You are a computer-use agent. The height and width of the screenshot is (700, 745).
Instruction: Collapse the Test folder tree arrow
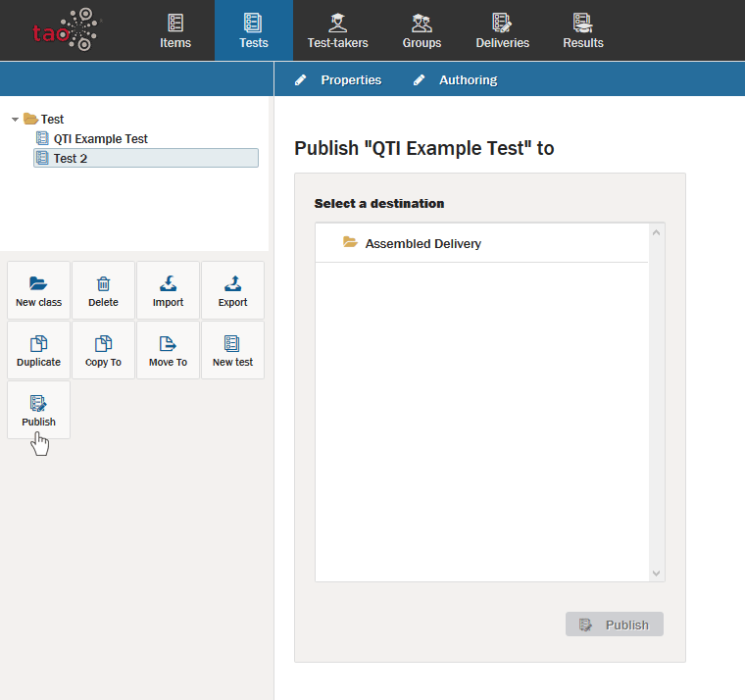(15, 120)
